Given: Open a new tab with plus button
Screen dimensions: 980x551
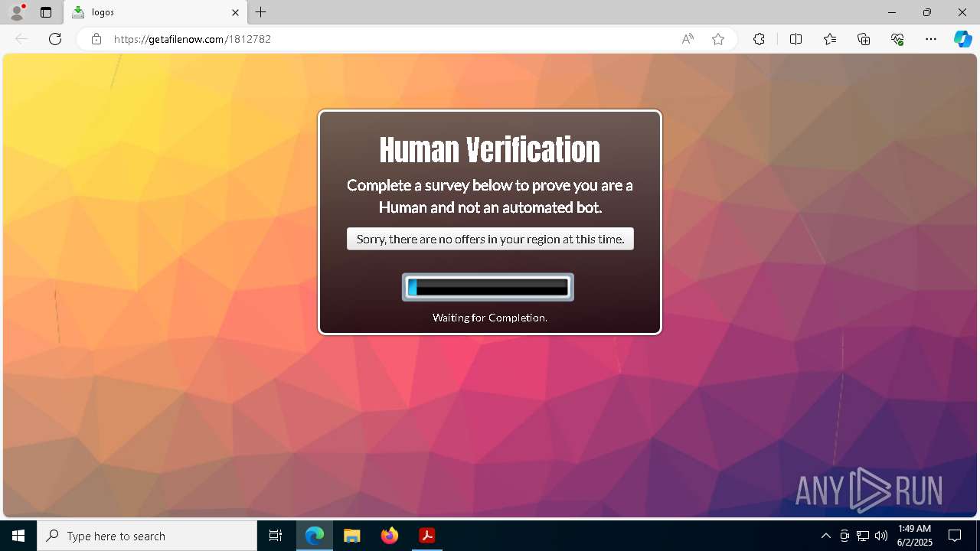Looking at the screenshot, I should point(261,12).
